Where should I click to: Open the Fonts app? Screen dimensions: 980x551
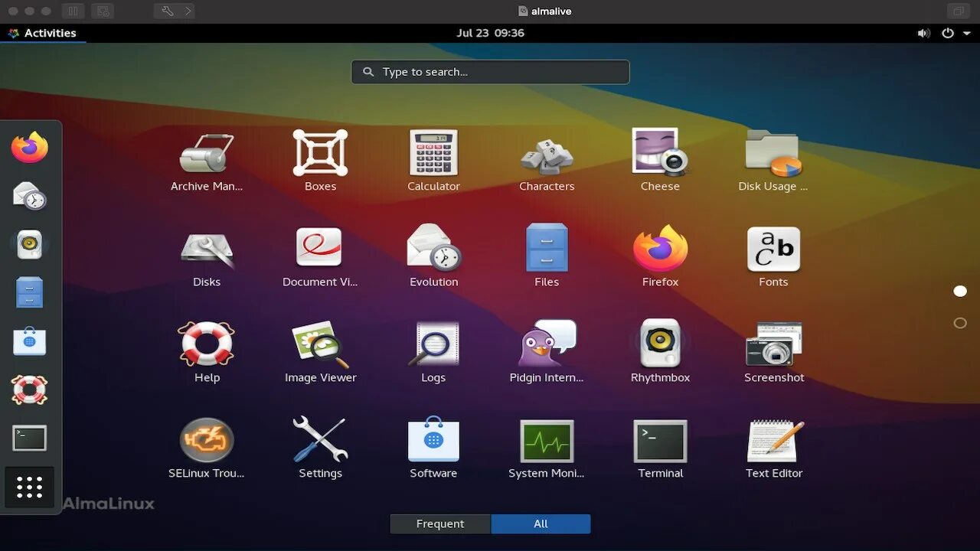click(773, 257)
